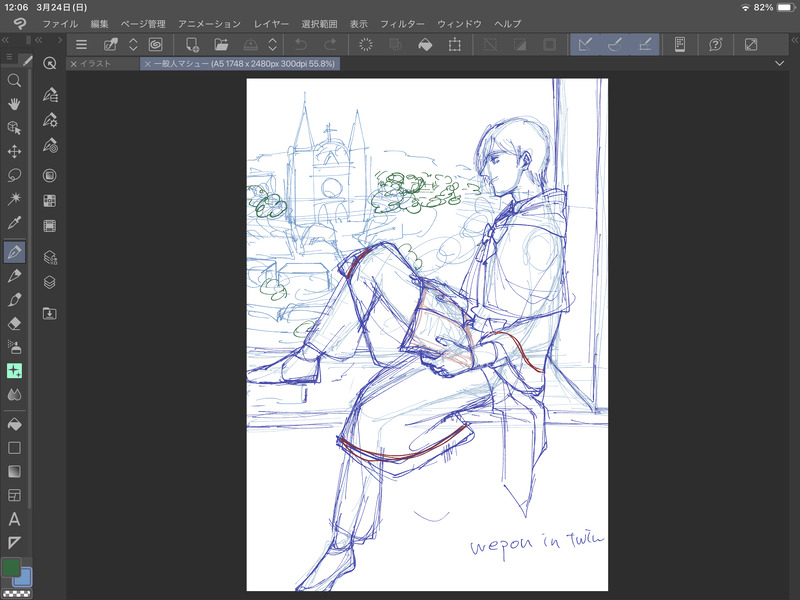This screenshot has height=600, width=800.
Task: Select the Lasso selection tool
Action: click(14, 175)
